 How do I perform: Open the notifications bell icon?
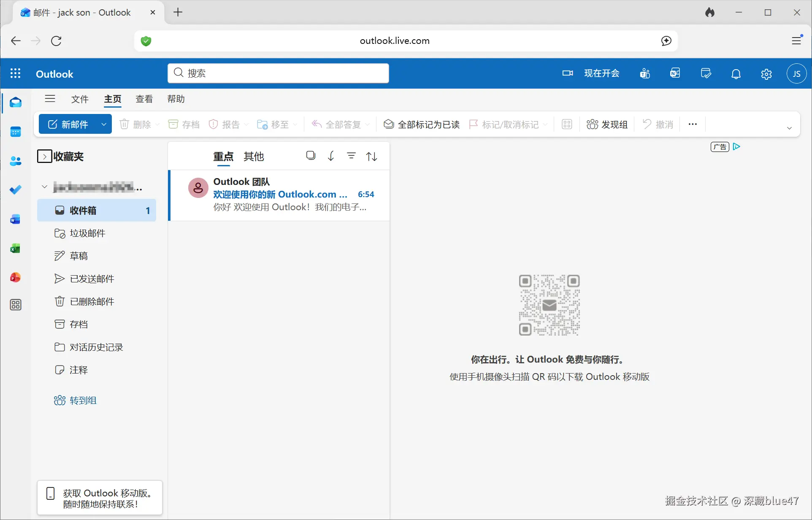736,74
